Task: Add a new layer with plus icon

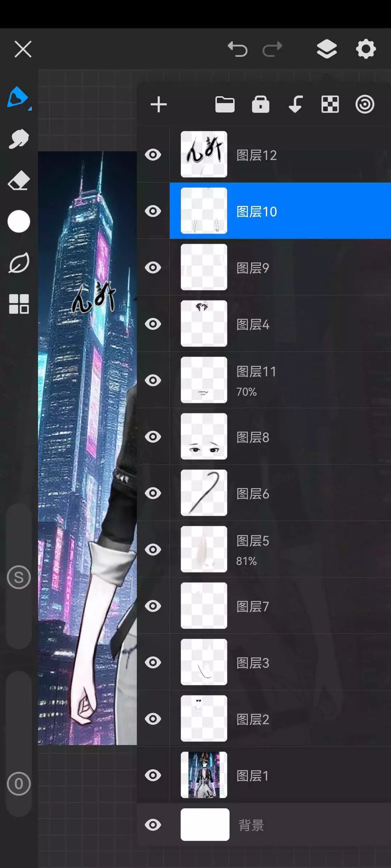Action: coord(159,105)
